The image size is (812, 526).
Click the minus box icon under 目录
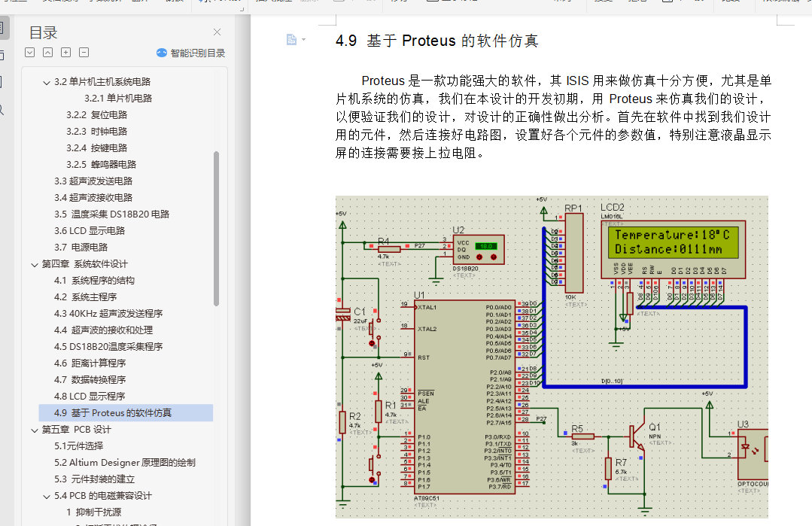(x=84, y=52)
